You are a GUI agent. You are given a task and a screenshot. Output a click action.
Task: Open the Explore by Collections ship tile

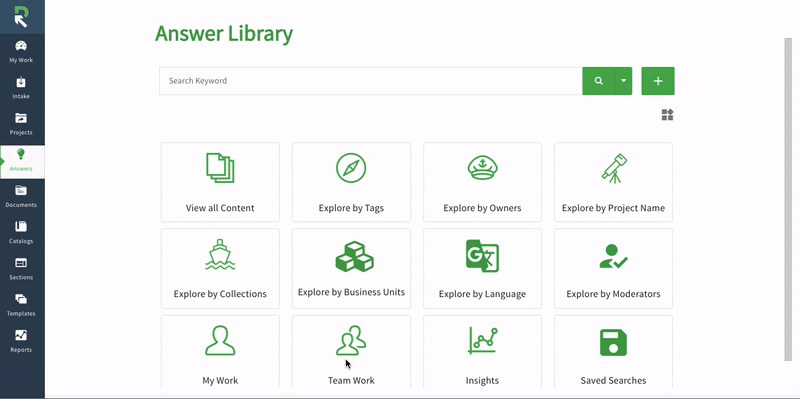point(220,268)
